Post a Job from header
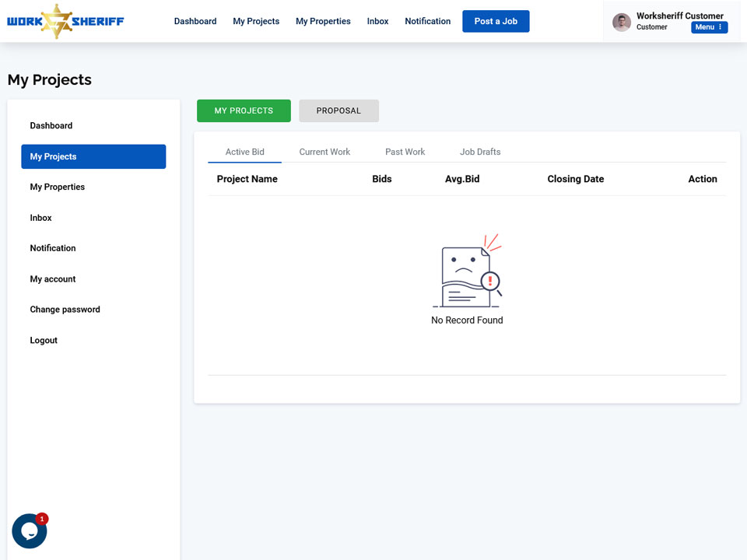This screenshot has width=747, height=560. [496, 22]
